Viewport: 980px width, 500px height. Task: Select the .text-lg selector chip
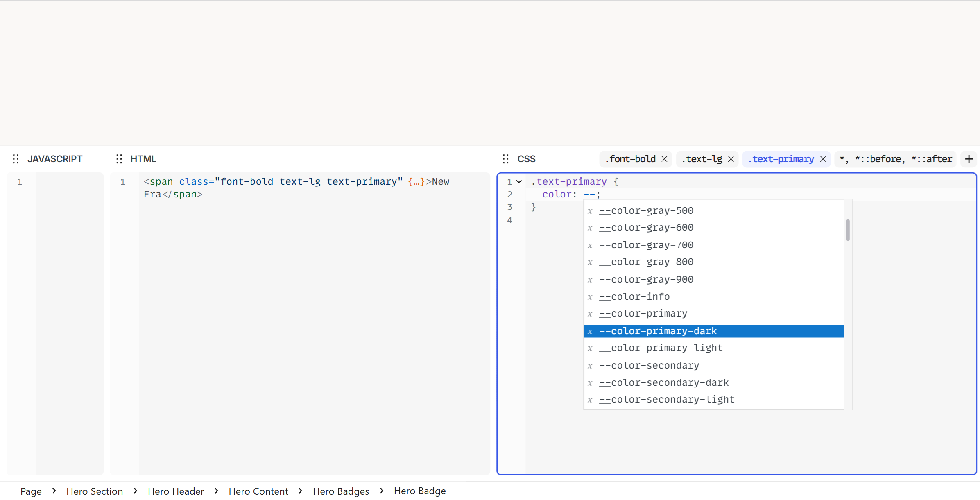click(702, 159)
